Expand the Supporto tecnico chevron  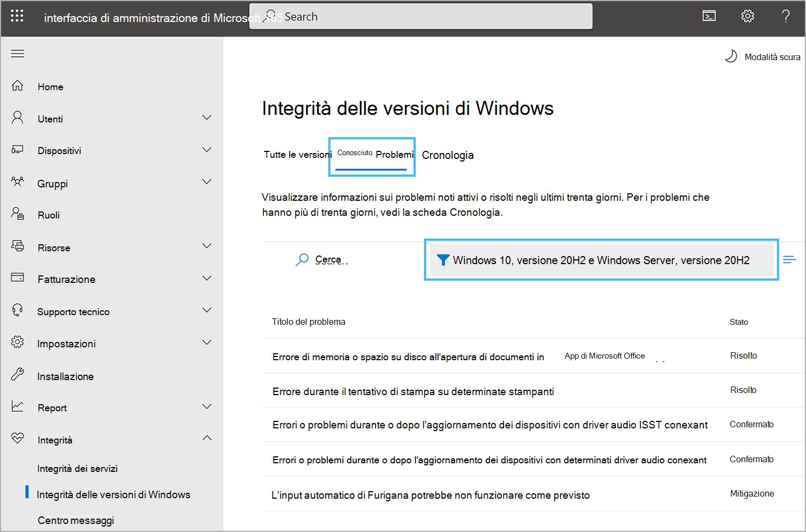[x=207, y=310]
